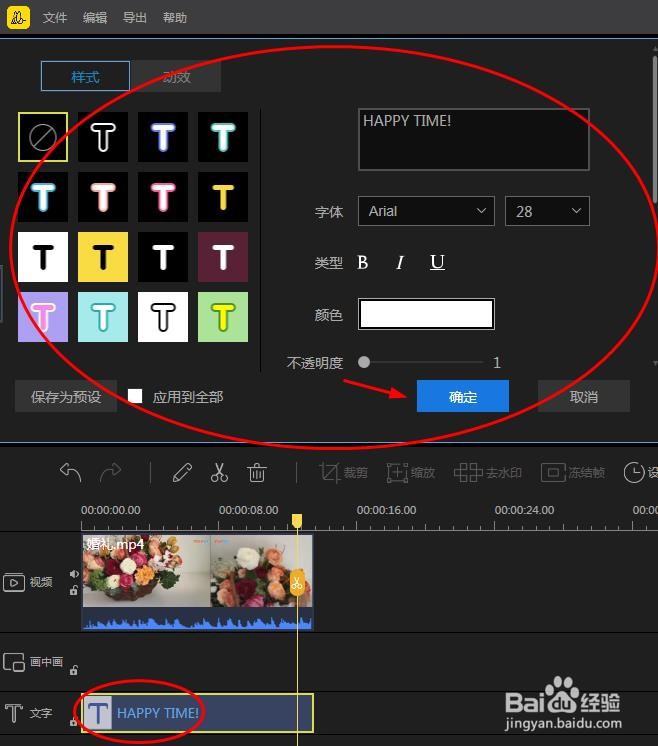Select the HAPPY TIME! text clip on timeline
The width and height of the screenshot is (658, 746).
click(x=197, y=713)
